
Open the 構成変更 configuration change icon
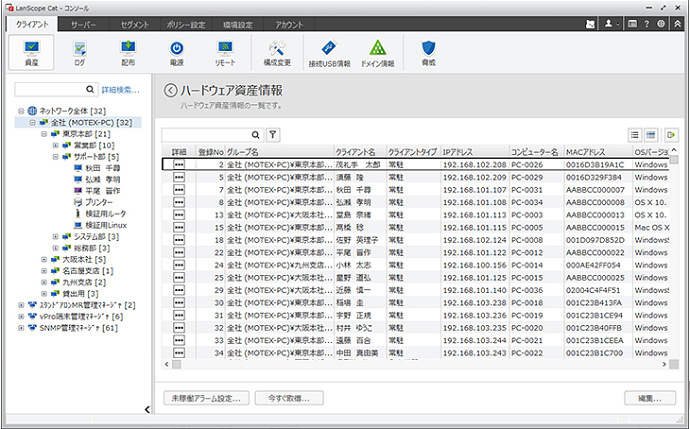tap(277, 52)
